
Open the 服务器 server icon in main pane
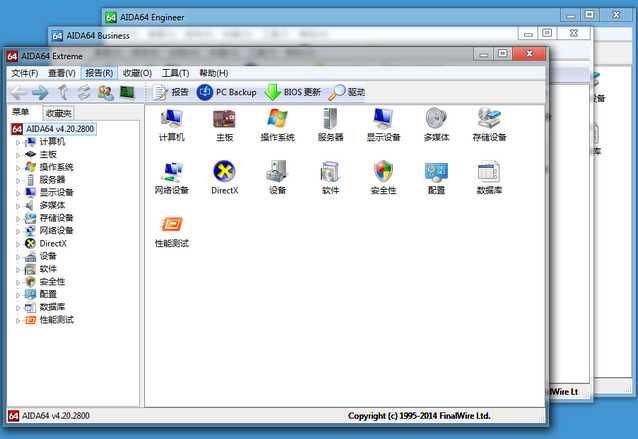(x=330, y=125)
